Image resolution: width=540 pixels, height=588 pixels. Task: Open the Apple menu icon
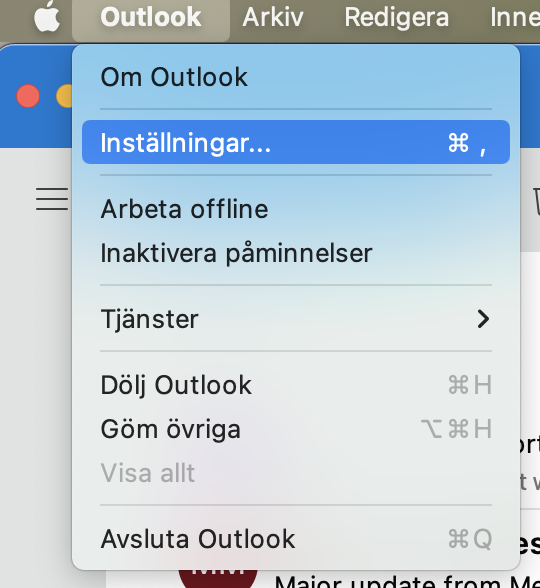pos(47,16)
